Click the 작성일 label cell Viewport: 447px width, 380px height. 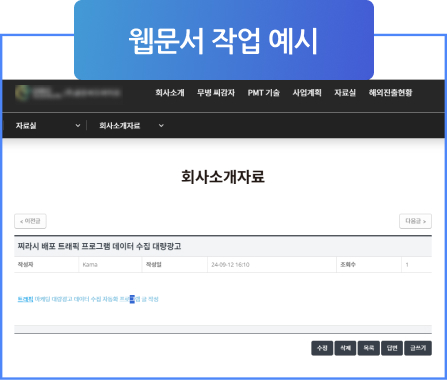pos(175,265)
